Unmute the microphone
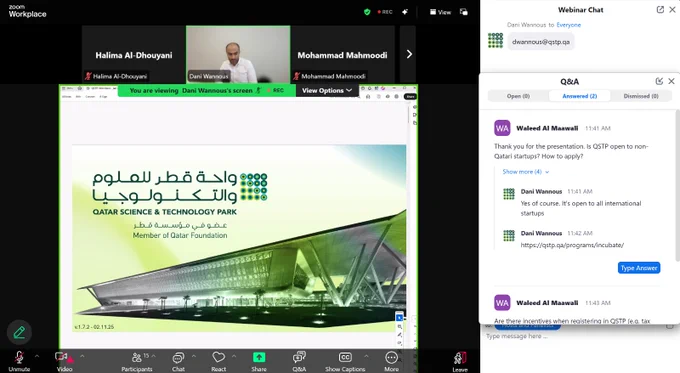Image resolution: width=680 pixels, height=373 pixels. click(19, 361)
